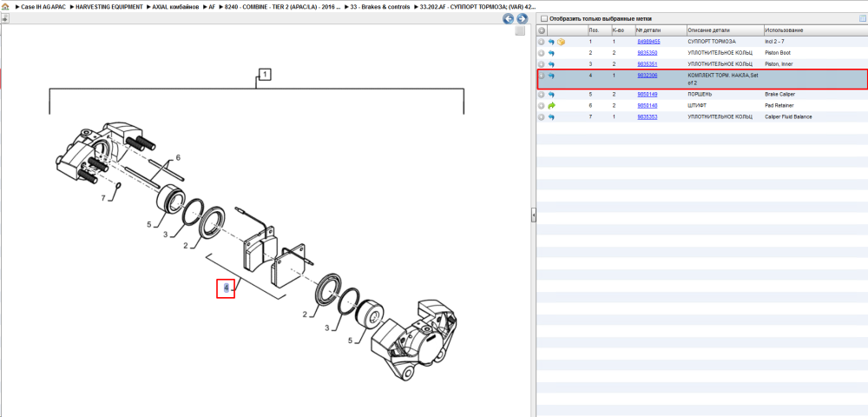Select callout 7 on the diagram
Screen dimensions: 868x417
pos(102,198)
